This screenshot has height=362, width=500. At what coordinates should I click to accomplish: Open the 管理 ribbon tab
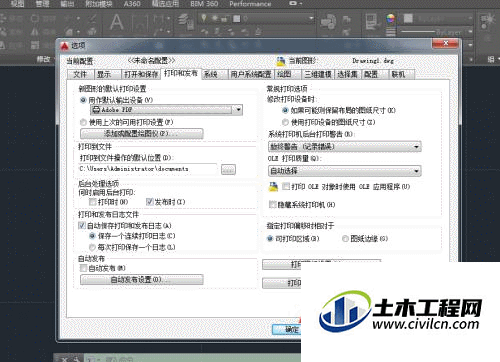click(42, 4)
